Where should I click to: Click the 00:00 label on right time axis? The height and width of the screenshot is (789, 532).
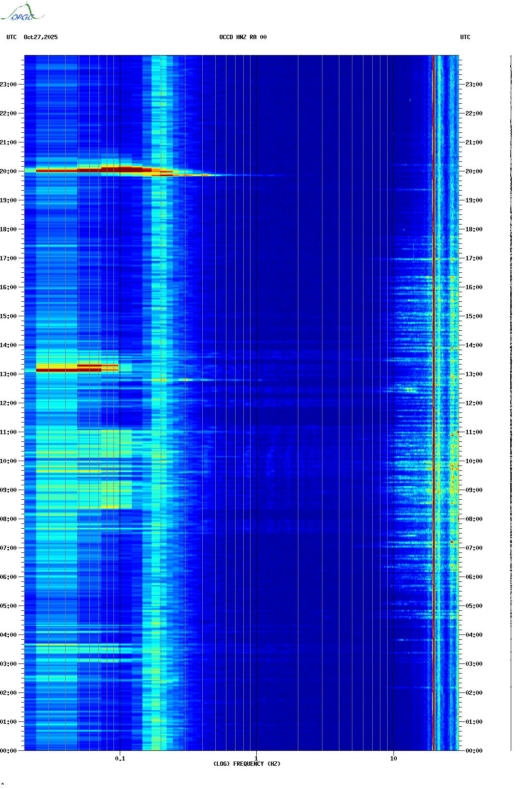click(474, 751)
